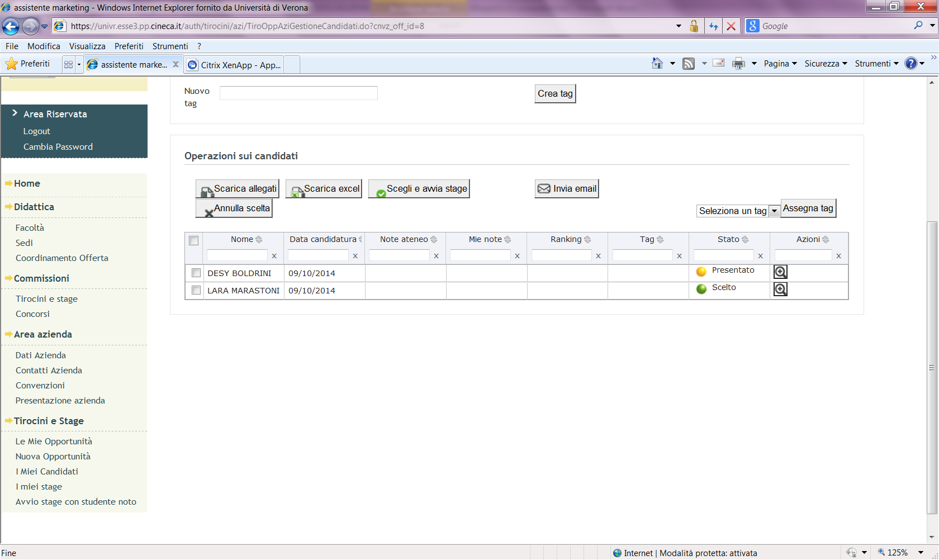
Task: Open the Preferiti menu in menu bar
Action: (129, 46)
